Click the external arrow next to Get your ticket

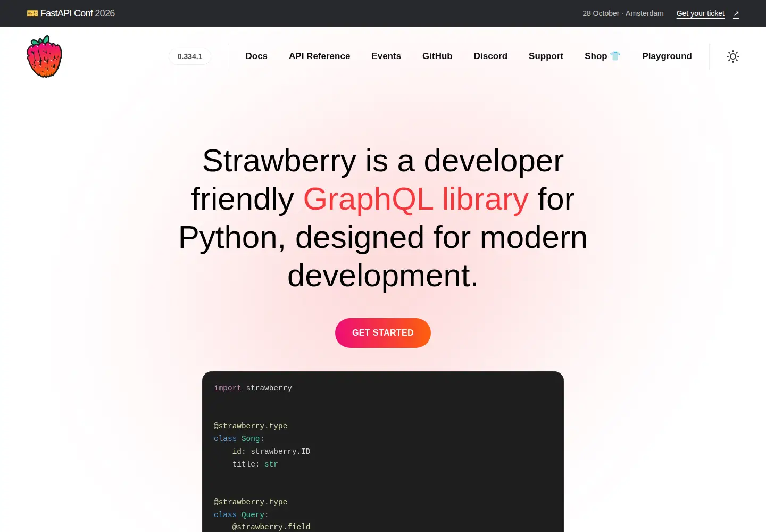tap(736, 14)
